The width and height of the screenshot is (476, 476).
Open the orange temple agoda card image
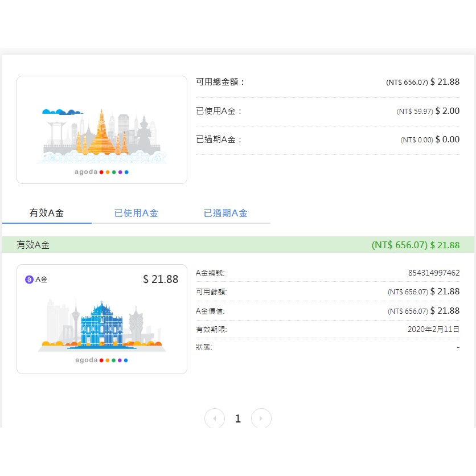(102, 130)
